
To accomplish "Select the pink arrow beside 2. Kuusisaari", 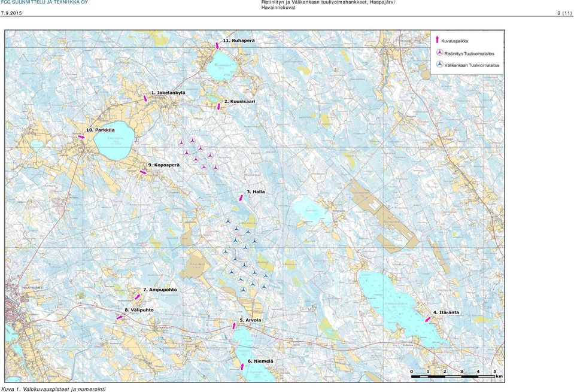I will click(x=218, y=107).
